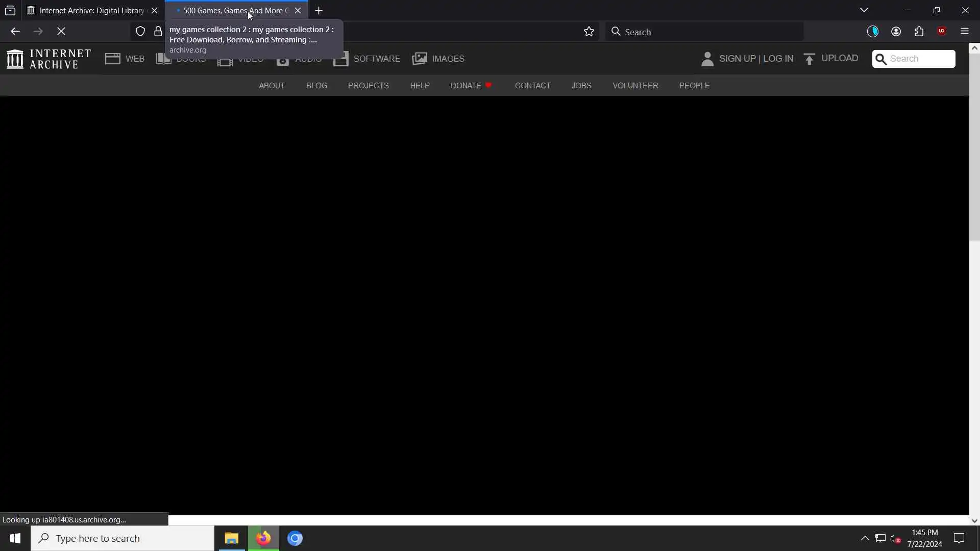Open the Firefox account icon
The image size is (980, 551).
pos(896,32)
